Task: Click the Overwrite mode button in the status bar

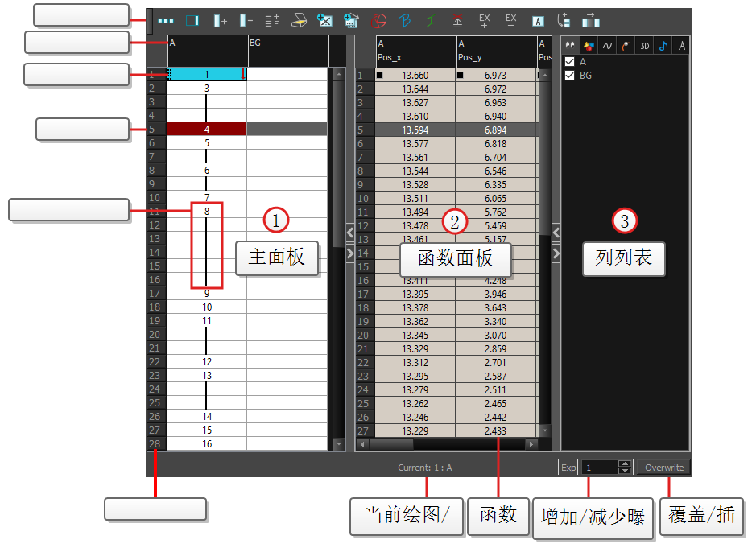Action: (664, 467)
